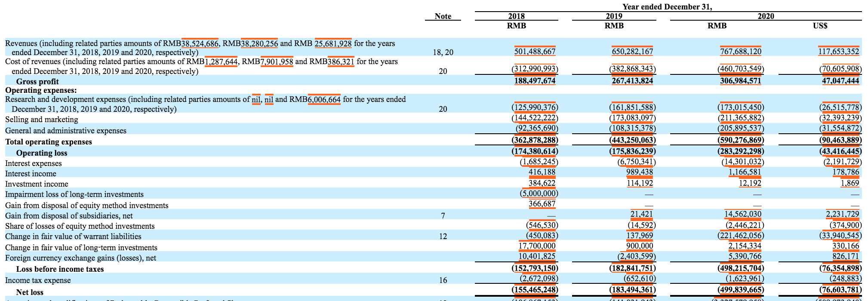Click 2018 total operating expenses (362,878,288)
868x301 pixels.
535,140
